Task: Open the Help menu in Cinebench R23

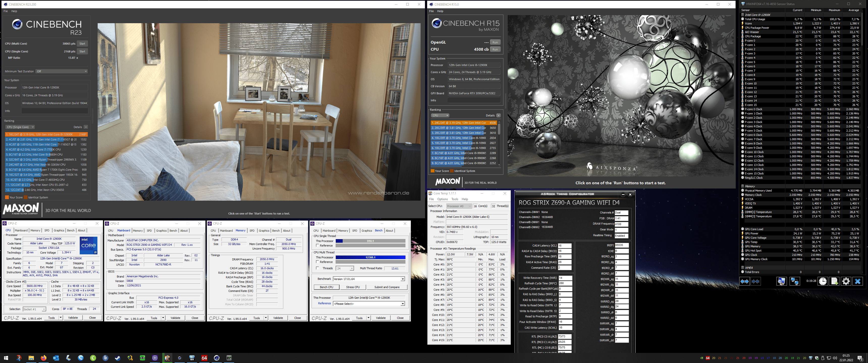Action: coord(14,11)
